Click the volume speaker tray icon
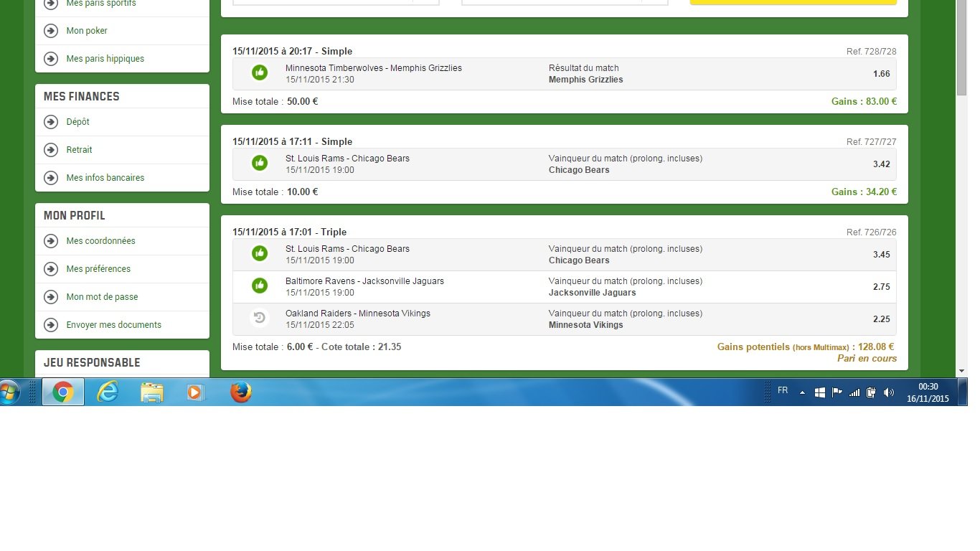 pos(889,392)
